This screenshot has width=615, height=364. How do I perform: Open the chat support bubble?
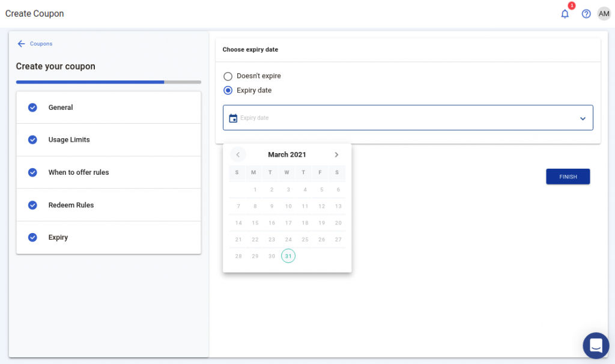click(596, 345)
